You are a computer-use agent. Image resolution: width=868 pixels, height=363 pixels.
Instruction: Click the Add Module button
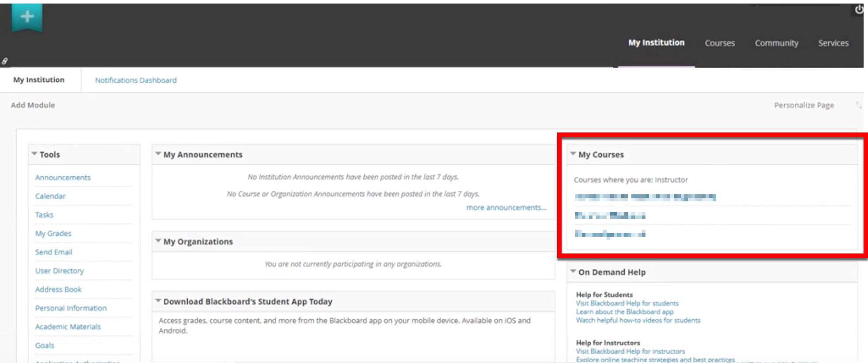[33, 105]
